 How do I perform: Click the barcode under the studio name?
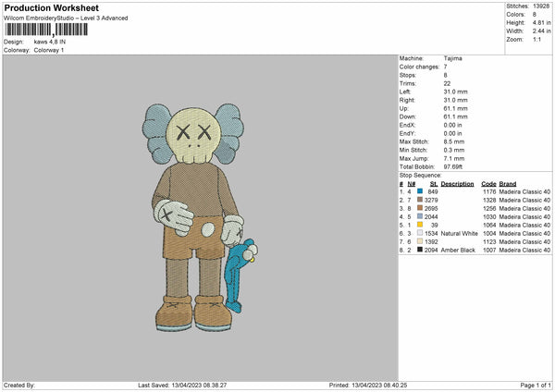click(x=46, y=30)
